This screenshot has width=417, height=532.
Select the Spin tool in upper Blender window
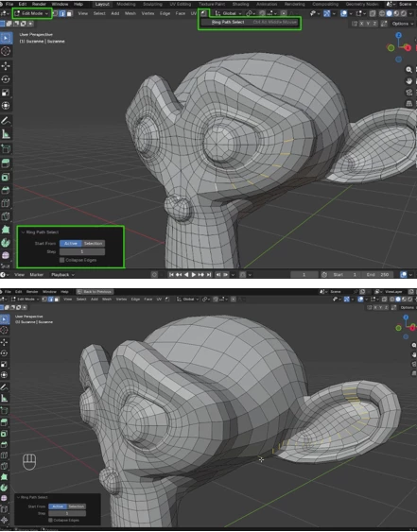coord(6,243)
